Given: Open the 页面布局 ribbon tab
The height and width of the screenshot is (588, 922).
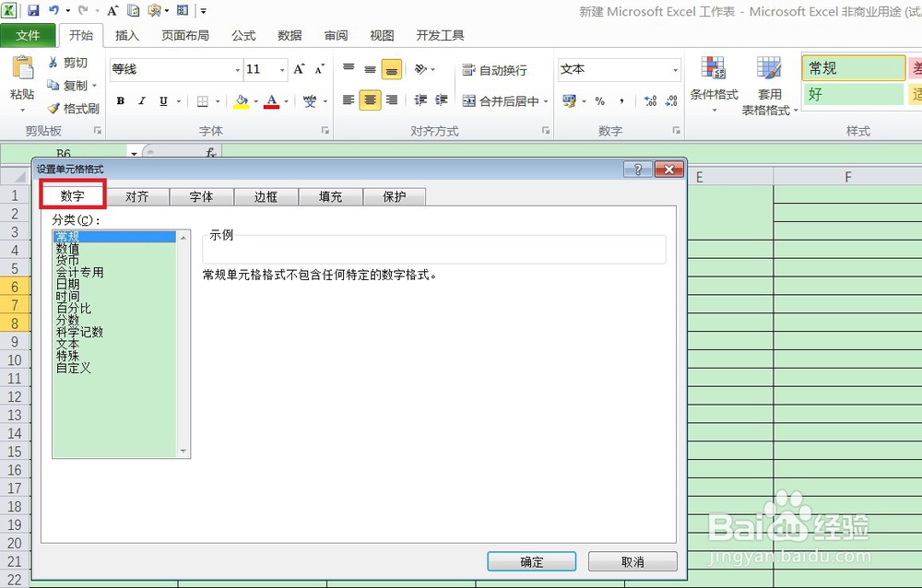Looking at the screenshot, I should pyautogui.click(x=185, y=35).
